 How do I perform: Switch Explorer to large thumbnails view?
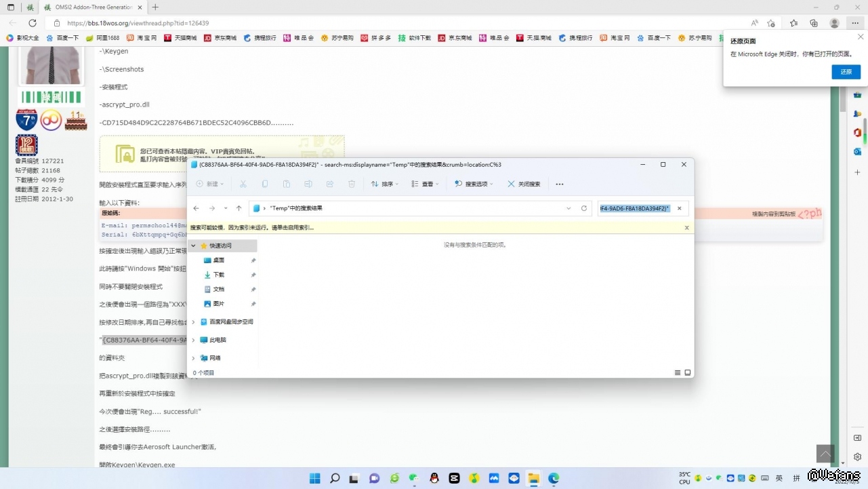point(687,372)
